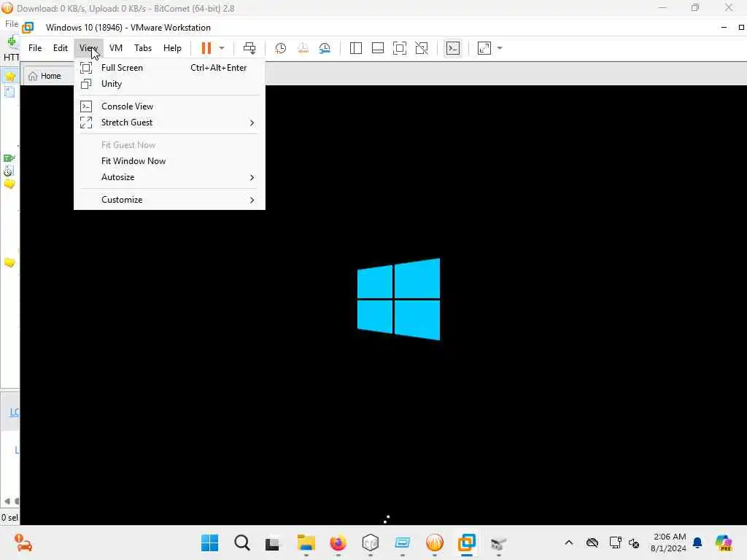The image size is (747, 560).
Task: Open Snapshot Manager icon
Action: tap(325, 48)
